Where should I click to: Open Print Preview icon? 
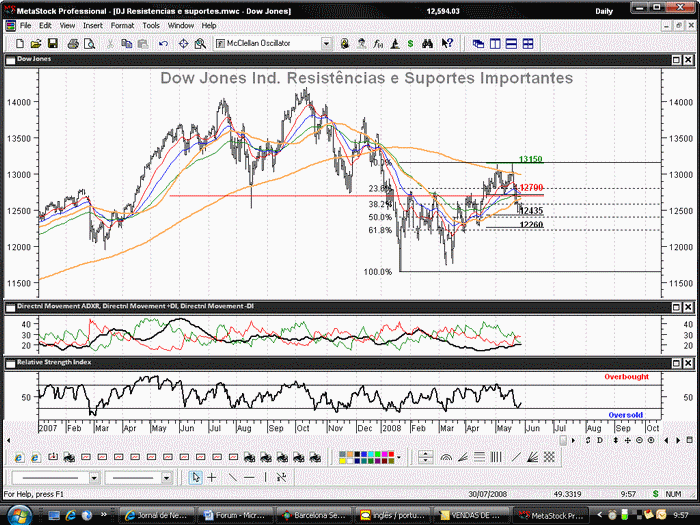pyautogui.click(x=89, y=44)
